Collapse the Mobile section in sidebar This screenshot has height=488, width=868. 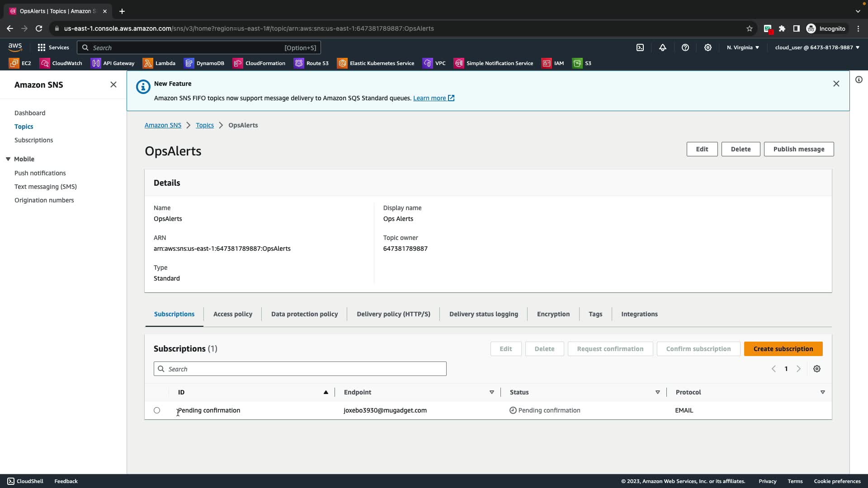[x=8, y=159]
